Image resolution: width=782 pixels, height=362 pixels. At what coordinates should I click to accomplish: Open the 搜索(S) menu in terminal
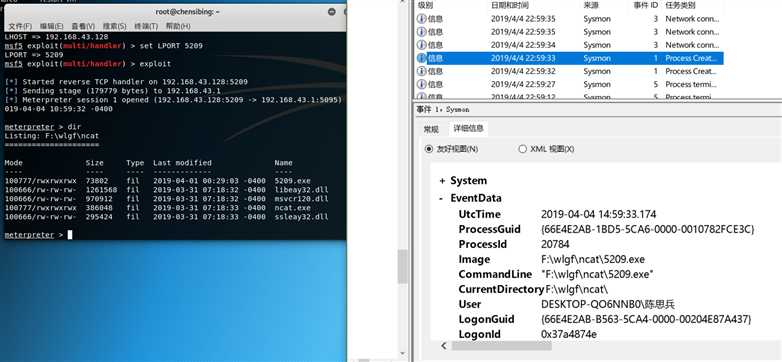click(x=115, y=26)
